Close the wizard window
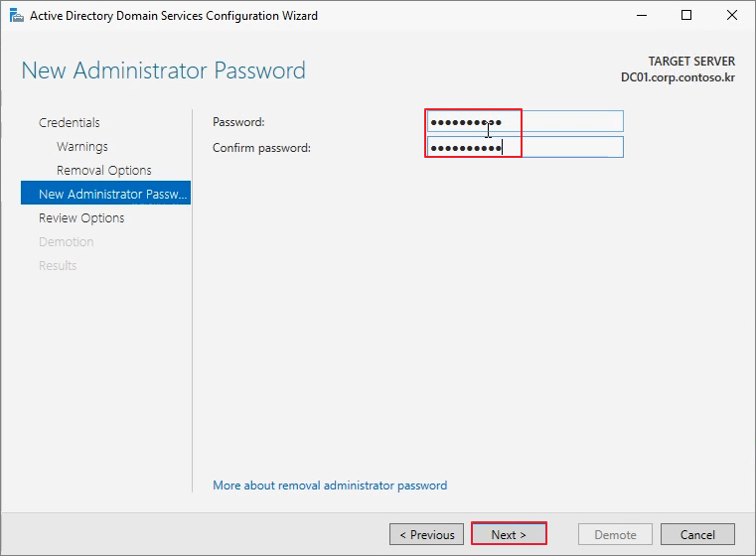The height and width of the screenshot is (556, 756). point(732,16)
